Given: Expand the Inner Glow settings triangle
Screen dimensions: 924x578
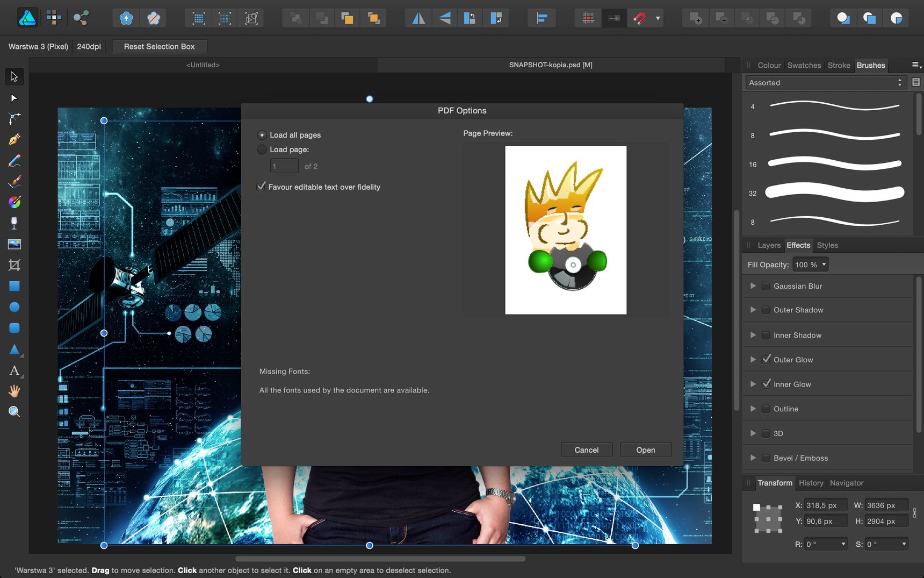Looking at the screenshot, I should pos(753,384).
